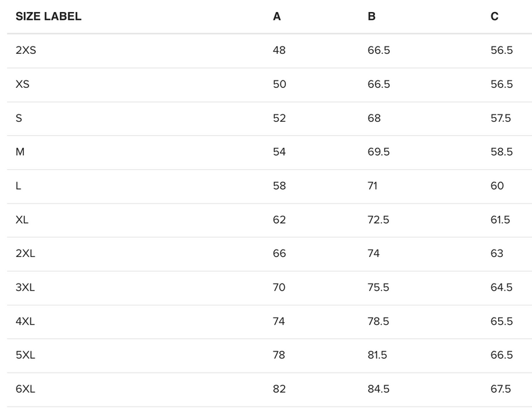Click the column C header
Screen dimensions: 532x412
(x=494, y=17)
